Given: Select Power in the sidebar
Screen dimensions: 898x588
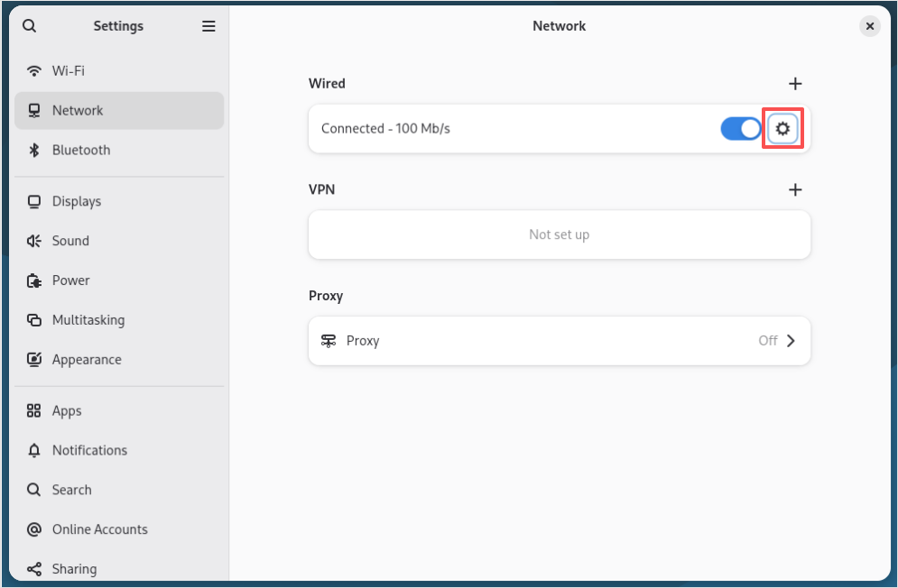Looking at the screenshot, I should click(70, 280).
